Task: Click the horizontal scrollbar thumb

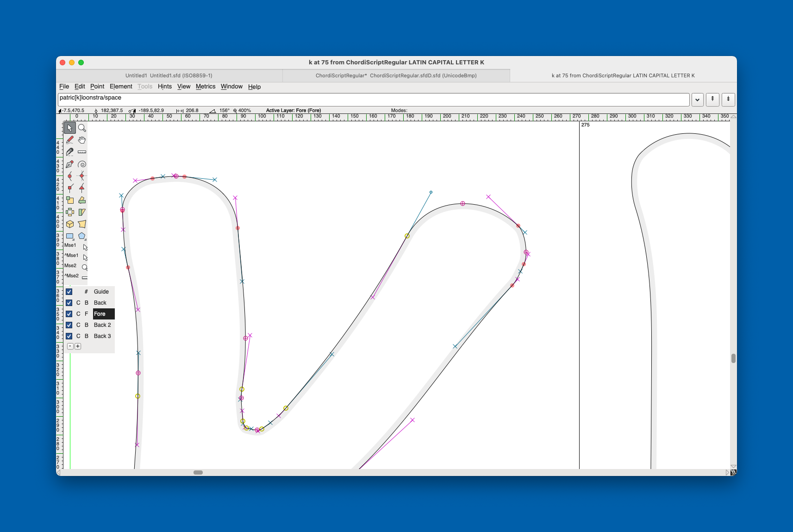Action: coord(198,472)
